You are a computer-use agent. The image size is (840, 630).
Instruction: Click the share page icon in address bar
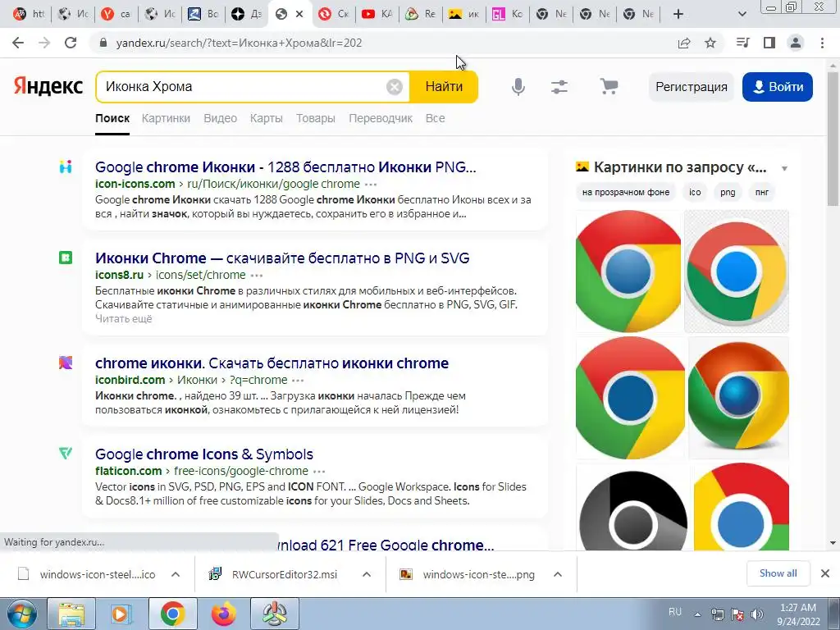pos(684,43)
